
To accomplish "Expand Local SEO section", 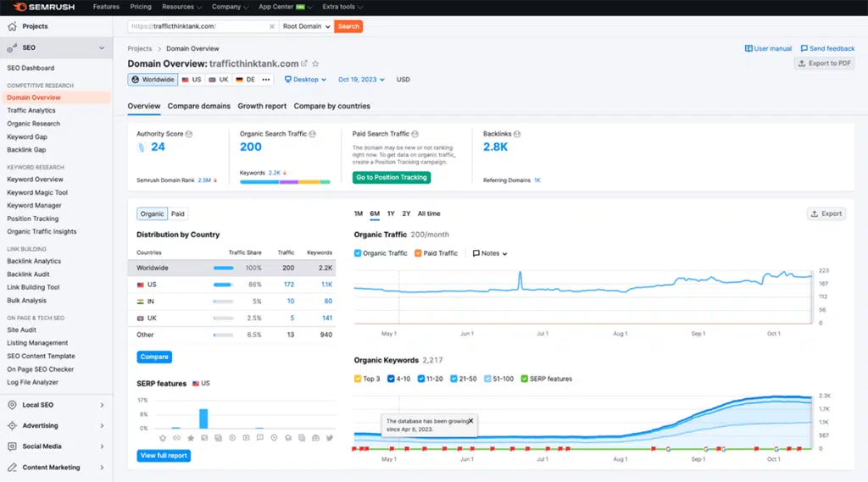I will pos(102,405).
